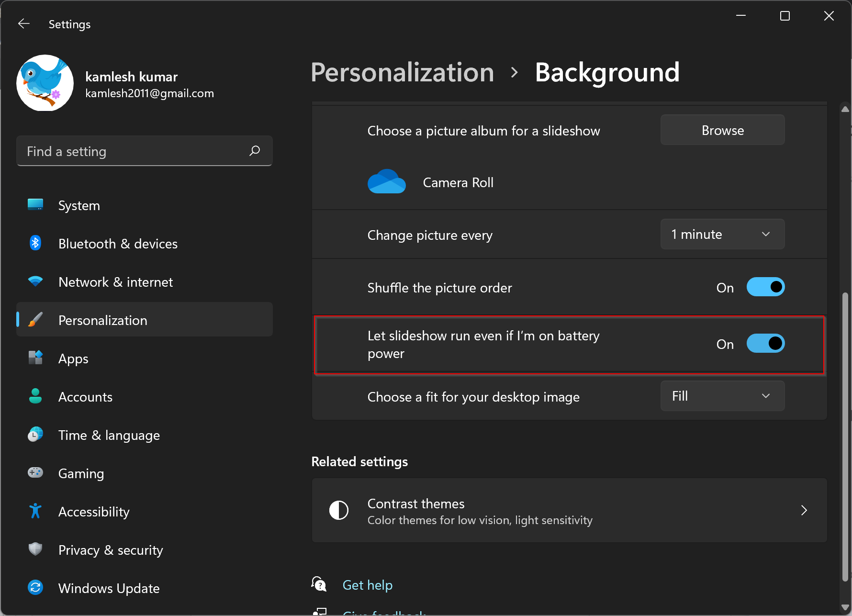Click the scrollbar up arrow
This screenshot has height=616, width=852.
click(x=845, y=109)
